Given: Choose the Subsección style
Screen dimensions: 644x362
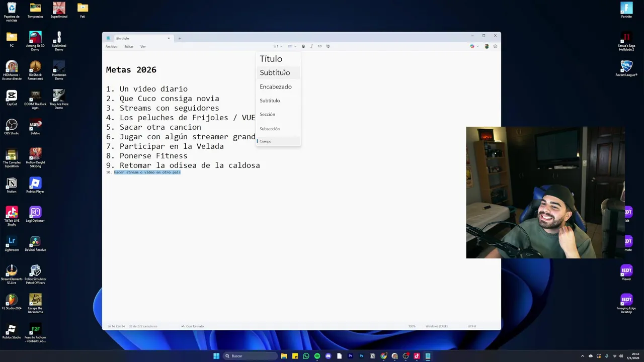Looking at the screenshot, I should (278, 129).
